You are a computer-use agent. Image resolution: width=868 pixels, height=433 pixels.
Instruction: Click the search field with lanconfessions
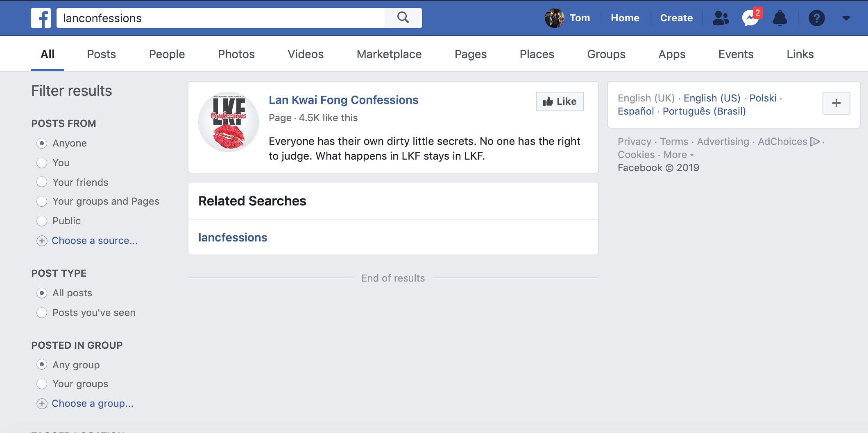coord(220,18)
